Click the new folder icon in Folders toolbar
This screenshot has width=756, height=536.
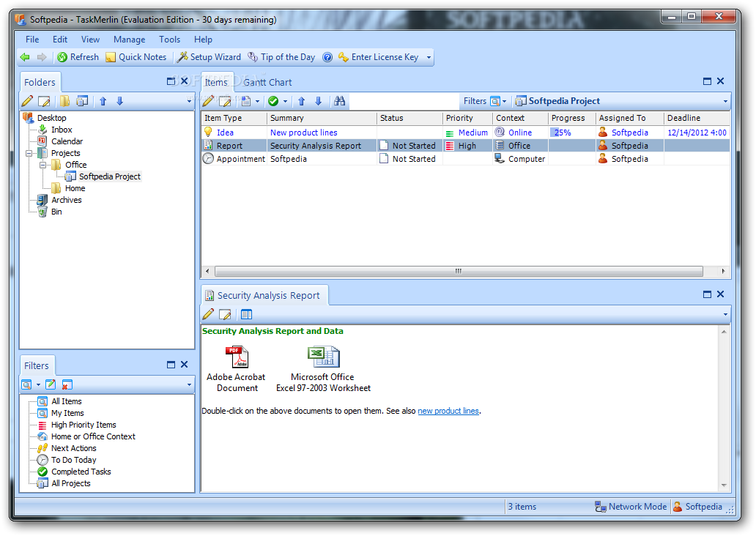pos(64,101)
